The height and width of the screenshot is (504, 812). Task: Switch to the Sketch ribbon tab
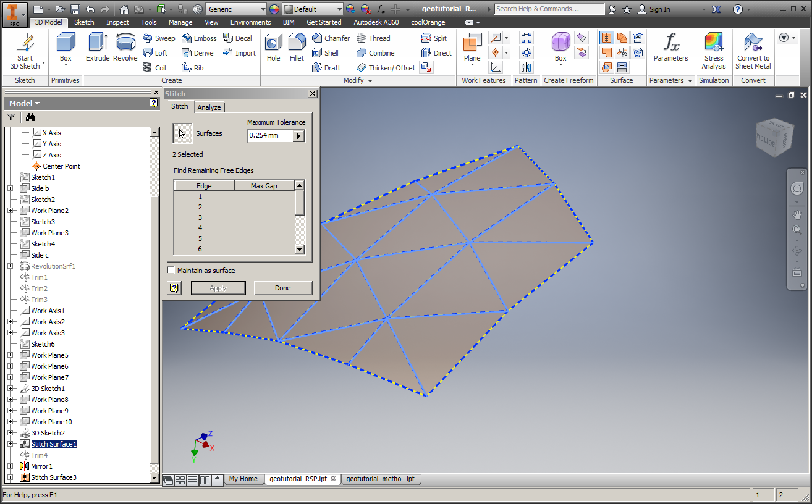coord(85,22)
